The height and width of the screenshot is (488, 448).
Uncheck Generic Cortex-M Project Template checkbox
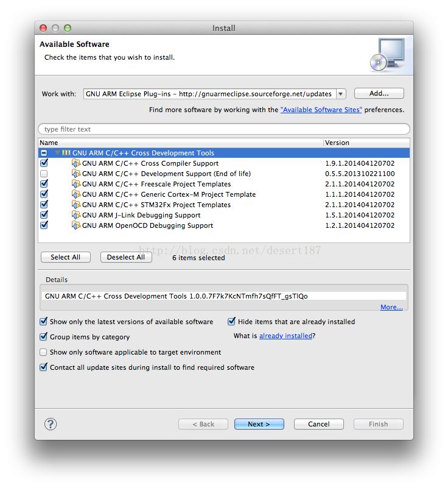pos(44,194)
